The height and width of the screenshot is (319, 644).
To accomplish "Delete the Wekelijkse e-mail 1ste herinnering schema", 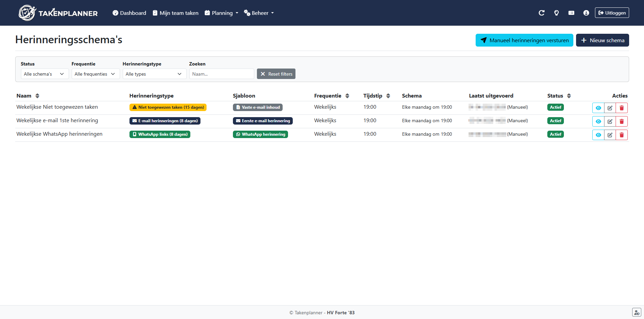I will point(621,122).
